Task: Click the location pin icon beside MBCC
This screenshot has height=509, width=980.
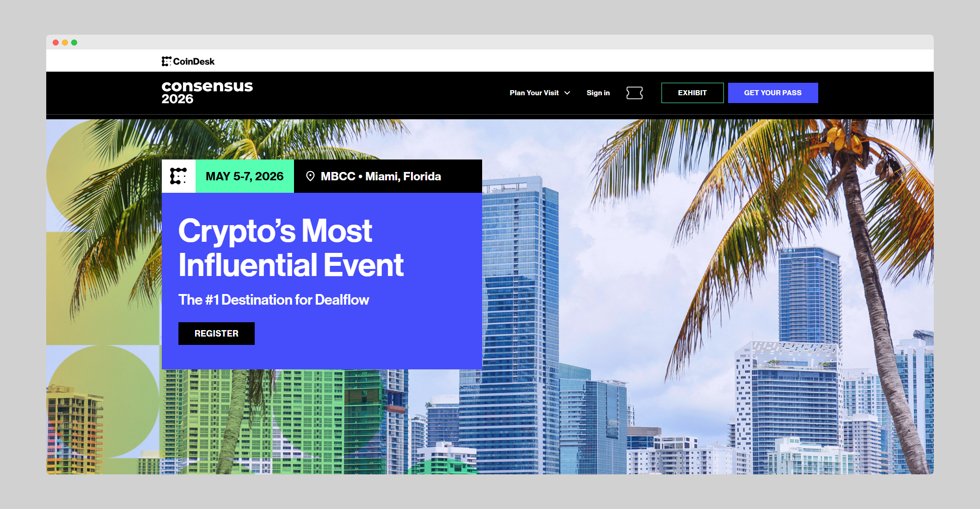Action: click(x=310, y=176)
